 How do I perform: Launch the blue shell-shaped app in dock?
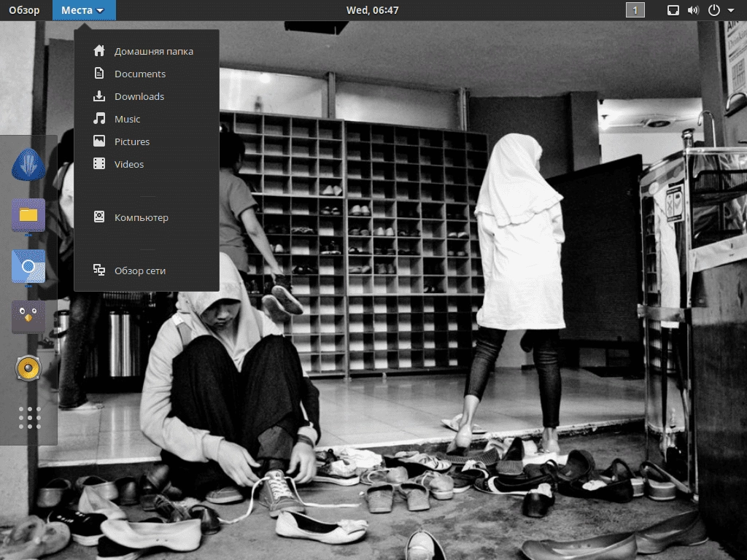point(28,165)
